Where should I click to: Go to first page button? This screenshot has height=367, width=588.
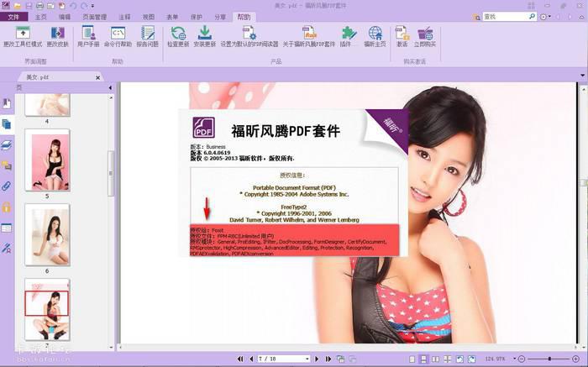[x=240, y=359]
